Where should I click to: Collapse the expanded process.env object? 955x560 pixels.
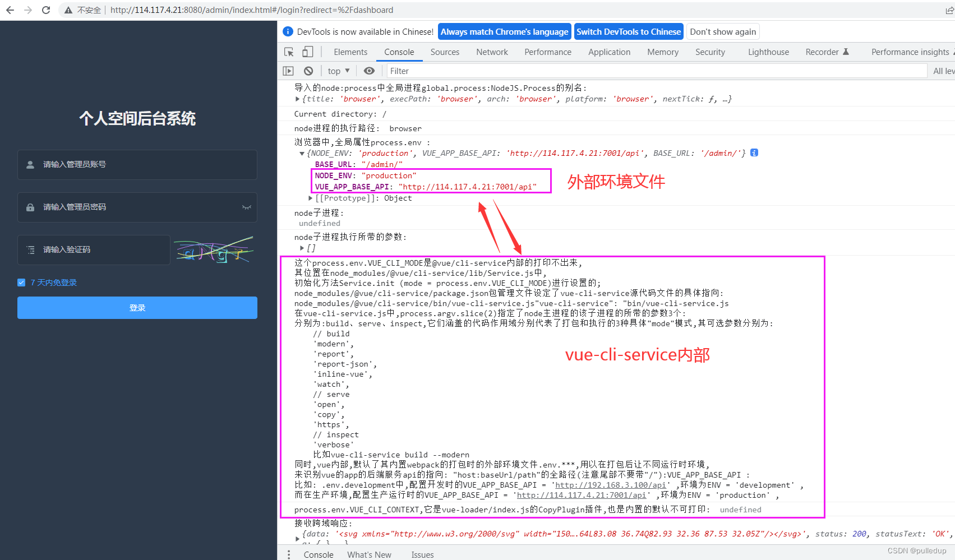coord(302,152)
